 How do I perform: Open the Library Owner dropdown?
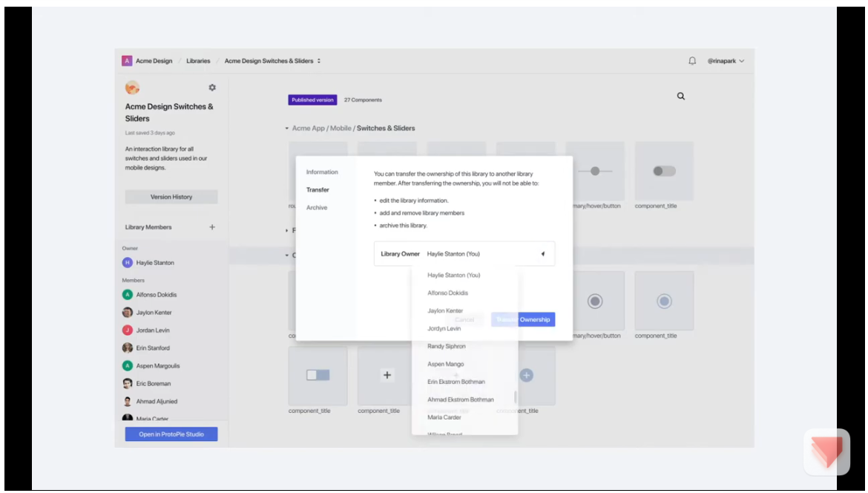pos(464,254)
